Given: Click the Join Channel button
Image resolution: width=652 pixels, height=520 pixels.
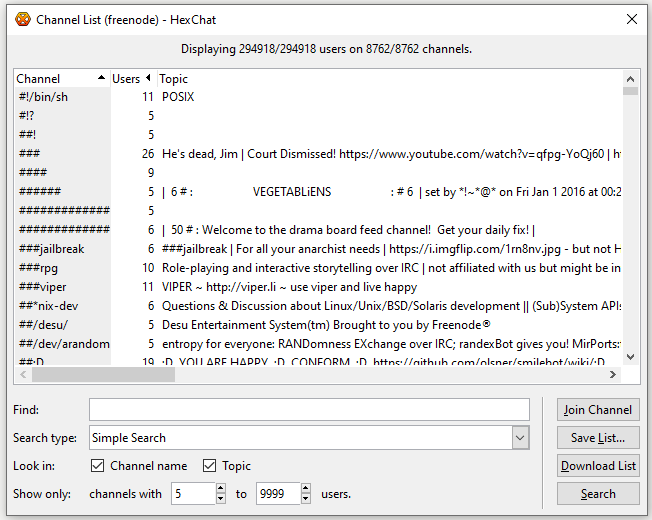Looking at the screenshot, I should [598, 409].
